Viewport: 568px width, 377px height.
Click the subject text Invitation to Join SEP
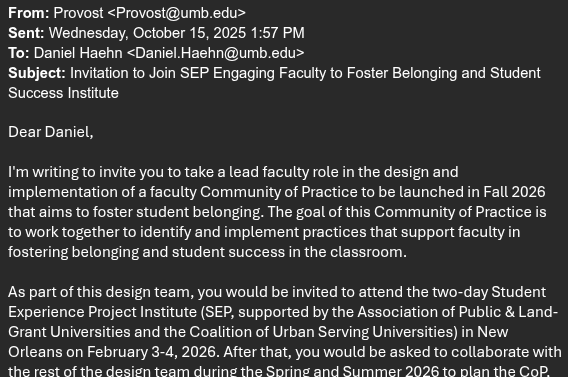[139, 73]
